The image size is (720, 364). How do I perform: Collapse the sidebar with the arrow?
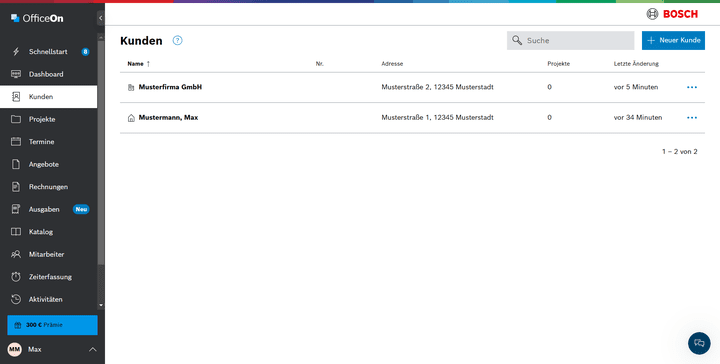pos(101,18)
